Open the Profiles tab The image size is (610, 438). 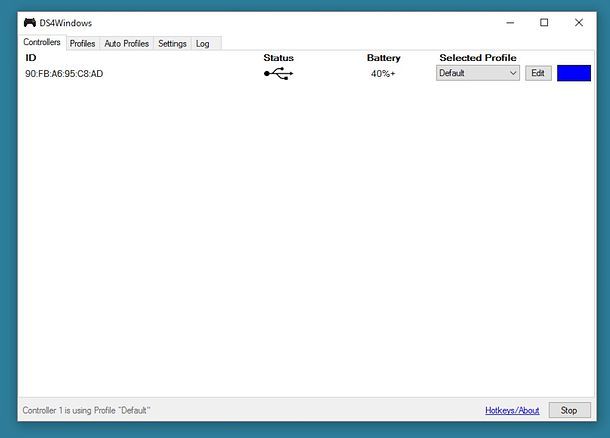click(x=82, y=44)
